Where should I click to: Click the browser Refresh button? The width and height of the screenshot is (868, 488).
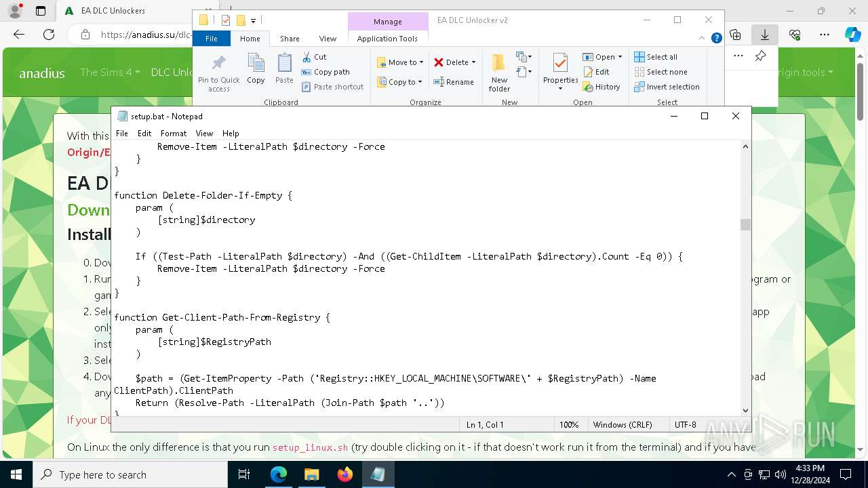[49, 35]
